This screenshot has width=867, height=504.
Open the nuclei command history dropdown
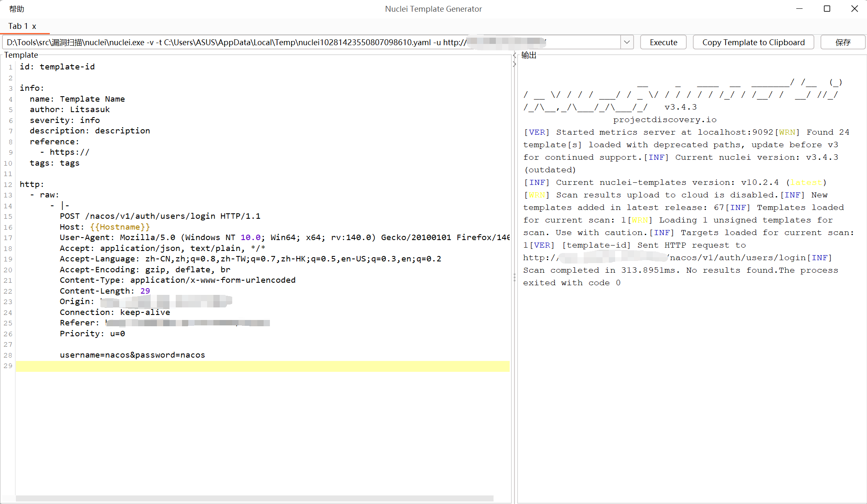click(626, 42)
